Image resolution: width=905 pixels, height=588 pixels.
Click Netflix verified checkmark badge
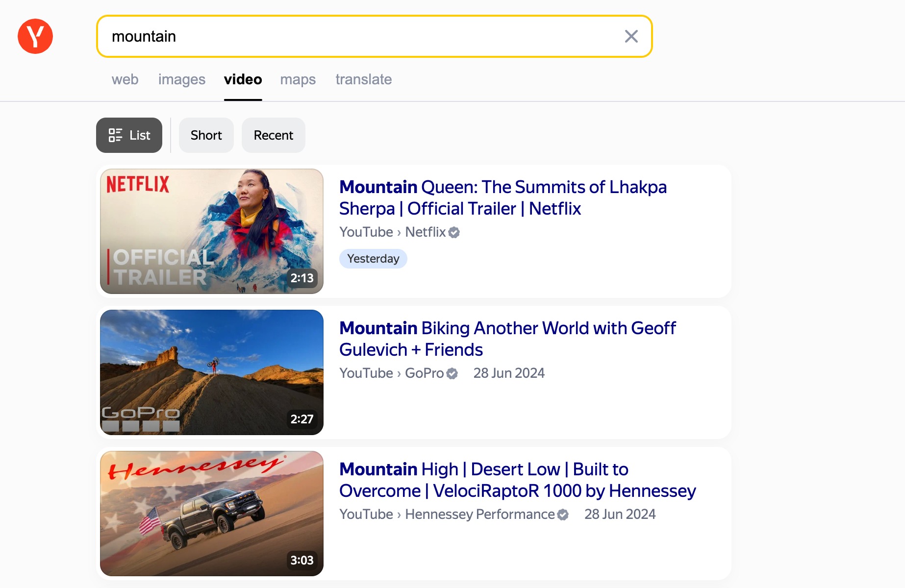[x=454, y=232]
